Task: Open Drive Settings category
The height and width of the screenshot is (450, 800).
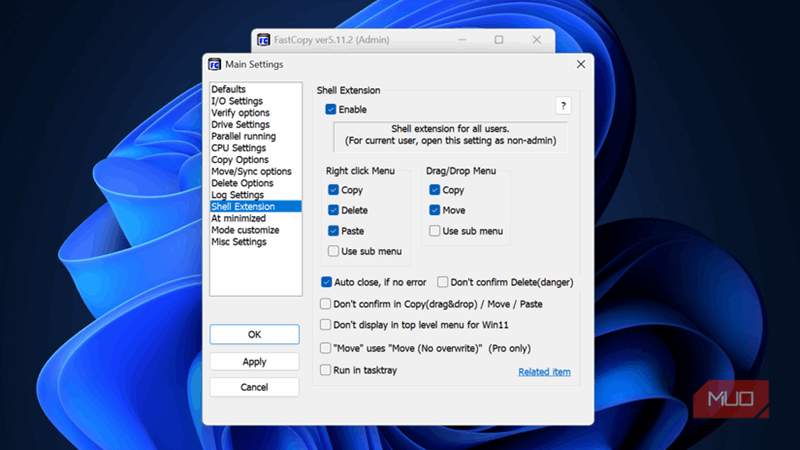Action: tap(256, 124)
